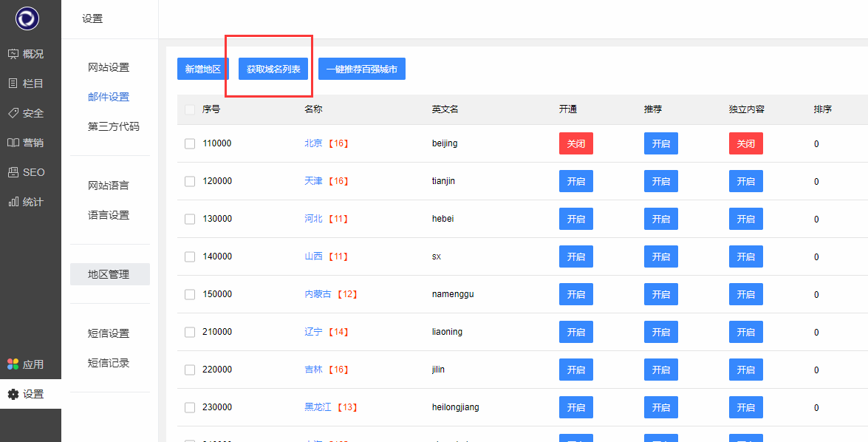868x442 pixels.
Task: Toggle 推荐 button for 河北
Action: [x=661, y=219]
